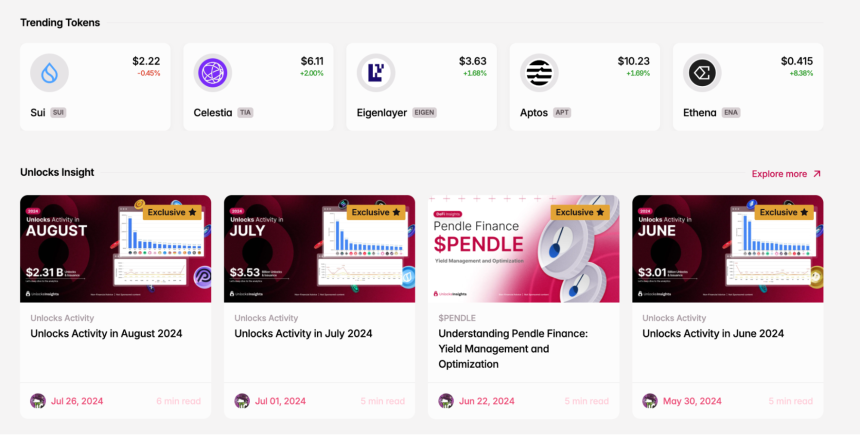Viewport: 860px width, 435px height.
Task: Click the Eigenlayer token logo icon
Action: tap(376, 73)
